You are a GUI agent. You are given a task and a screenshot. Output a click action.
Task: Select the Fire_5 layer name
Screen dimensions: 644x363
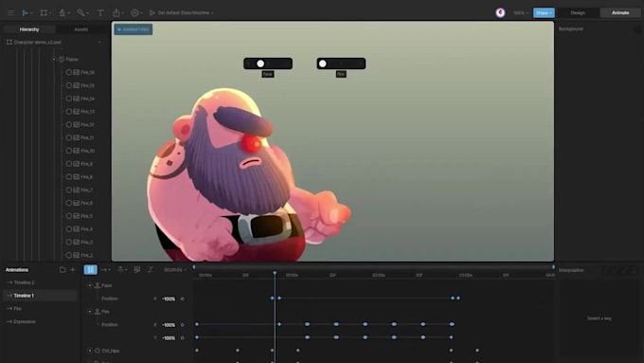(x=87, y=216)
